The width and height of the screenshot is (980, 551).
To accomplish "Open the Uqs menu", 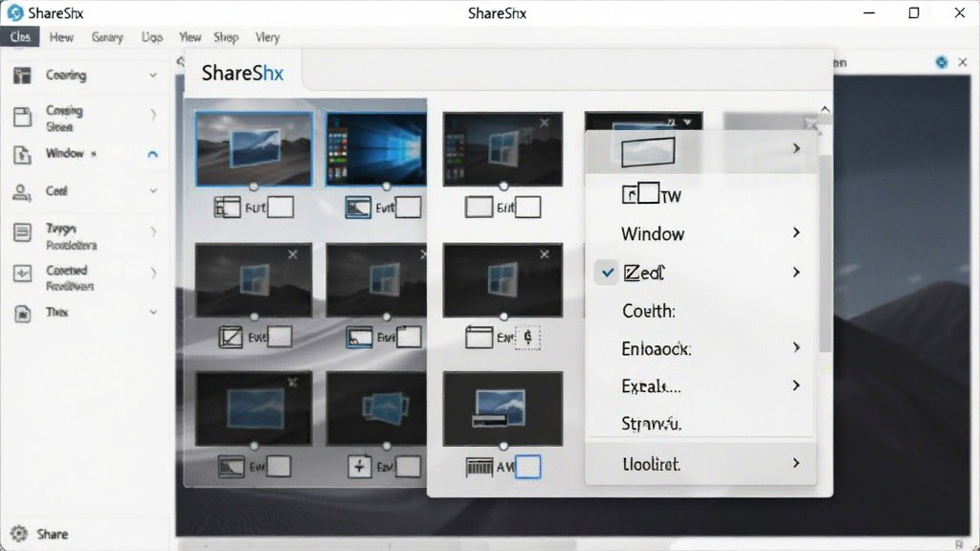I will [x=152, y=37].
